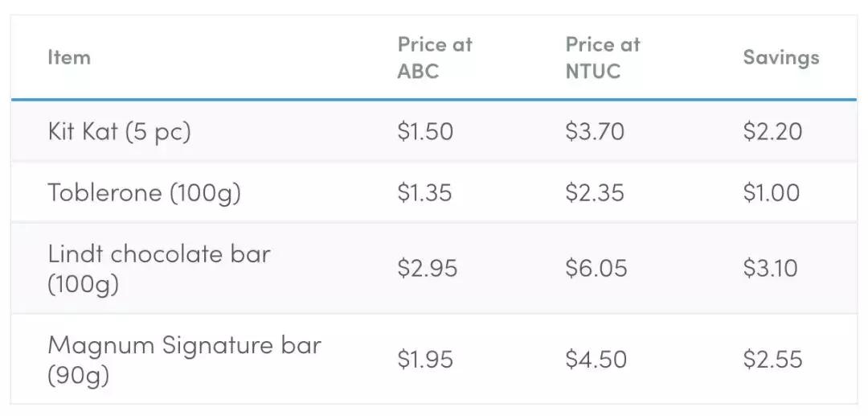Select the Lindt chocolate bar cell
The image size is (868, 416).
point(159,268)
